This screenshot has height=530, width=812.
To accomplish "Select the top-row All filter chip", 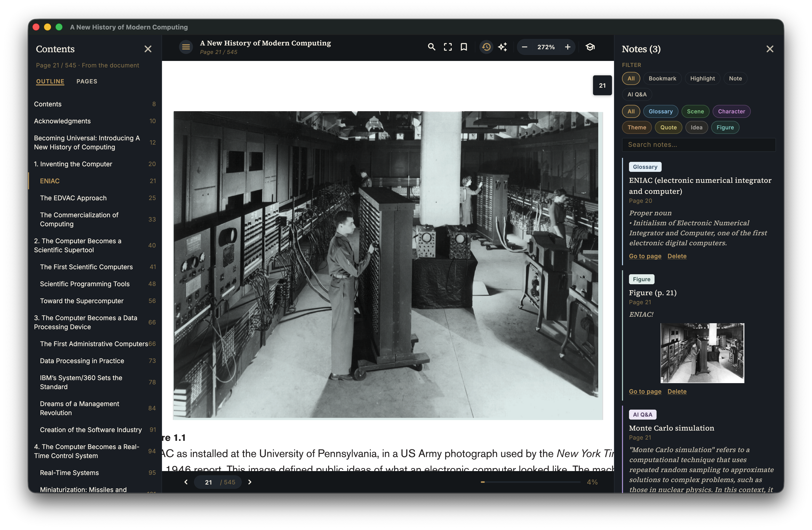I will pyautogui.click(x=631, y=78).
